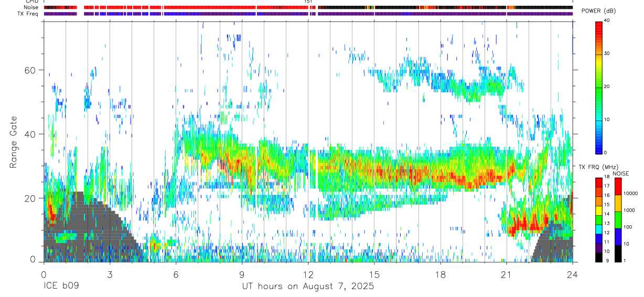Click the rainbow POWER (dB) color bar
The height and width of the screenshot is (297, 644).
click(599, 87)
